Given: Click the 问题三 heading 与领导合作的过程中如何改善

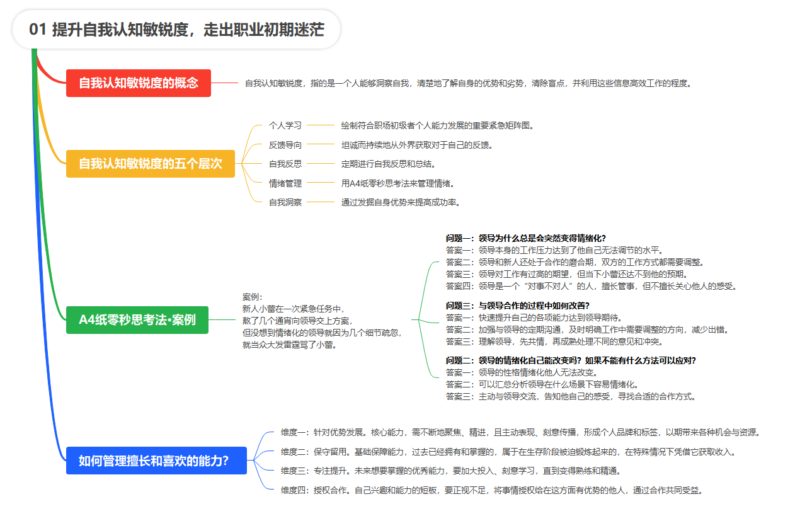Looking at the screenshot, I should tap(517, 306).
